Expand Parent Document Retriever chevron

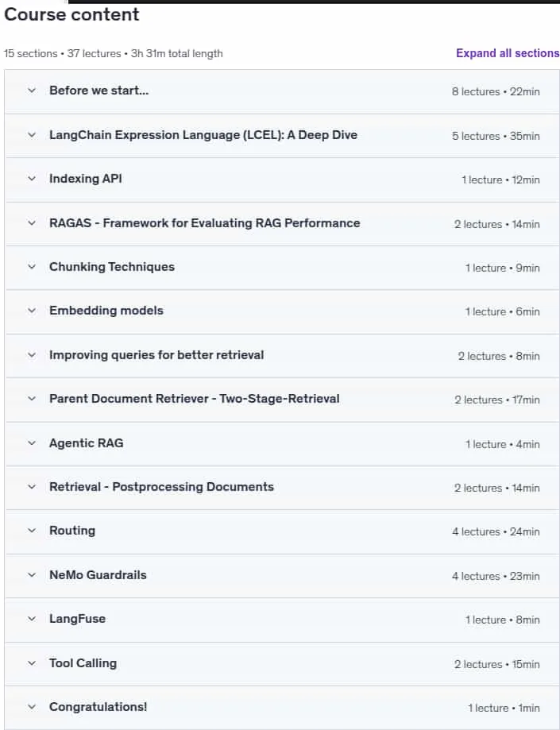[32, 399]
